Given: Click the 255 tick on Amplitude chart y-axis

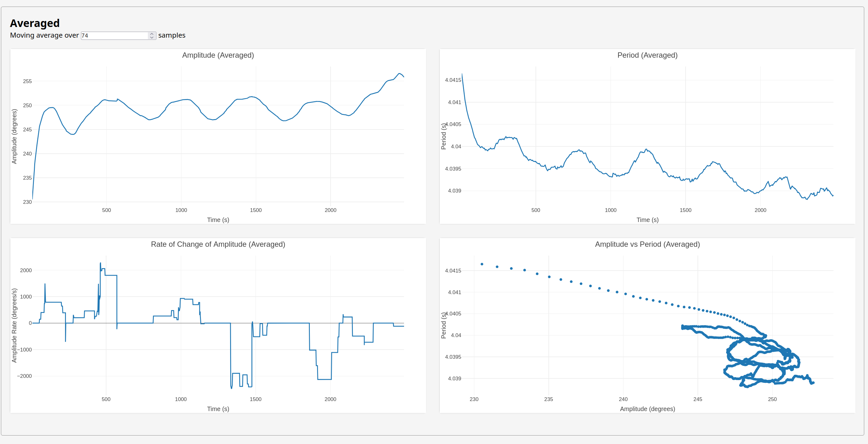Looking at the screenshot, I should [x=27, y=81].
